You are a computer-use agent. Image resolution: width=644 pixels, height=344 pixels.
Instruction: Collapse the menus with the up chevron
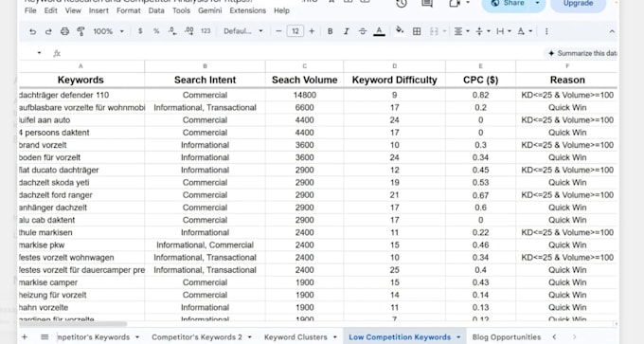(612, 31)
